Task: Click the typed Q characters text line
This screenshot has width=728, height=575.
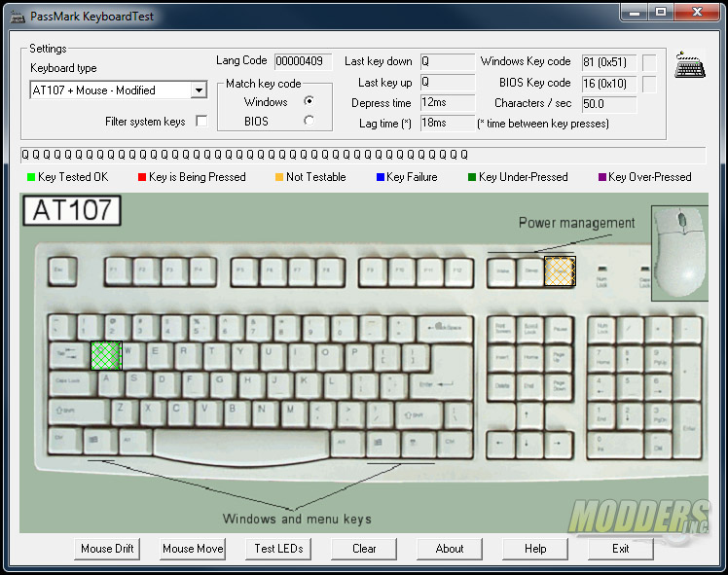Action: coord(363,155)
